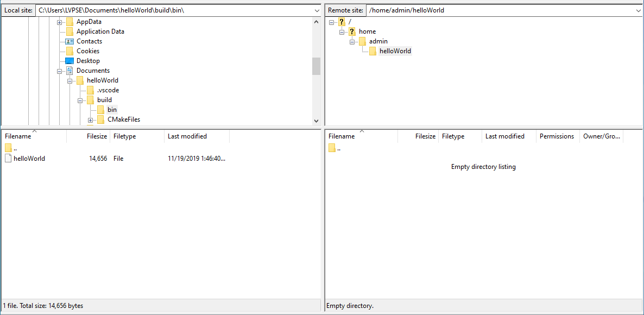The height and width of the screenshot is (315, 644).
Task: Click the remote root question-mark folder icon
Action: pos(342,22)
